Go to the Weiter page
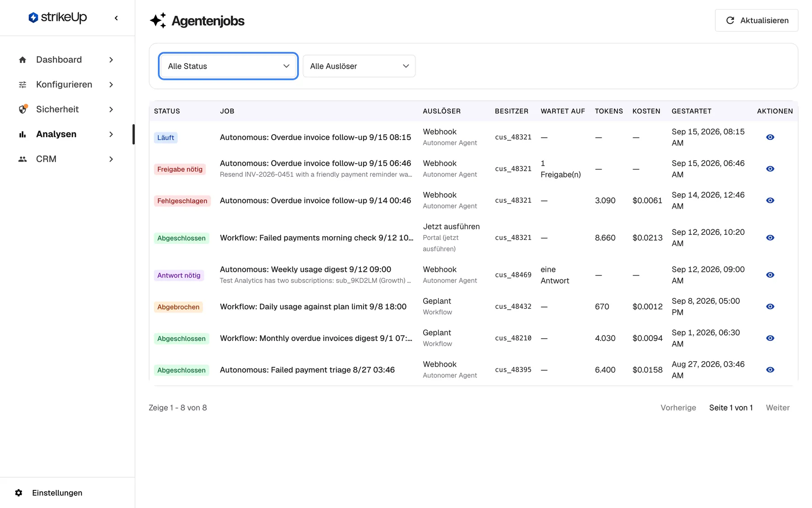This screenshot has width=812, height=508. 778,408
